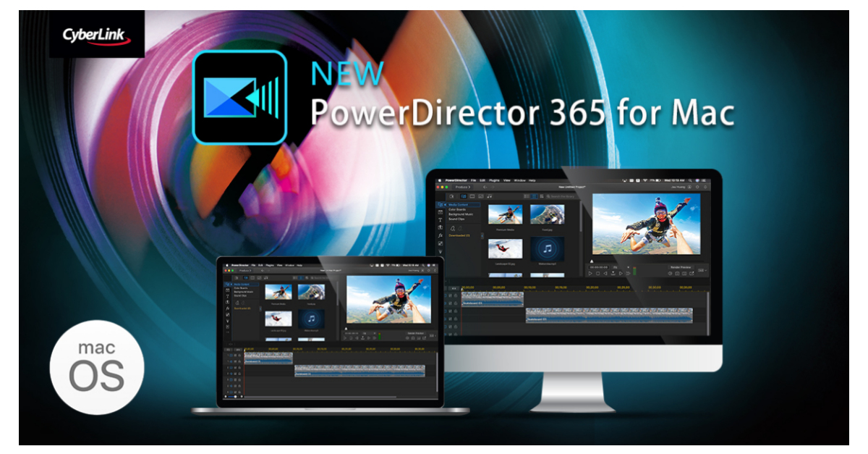Click Render Preview button on iMac screen
Image resolution: width=868 pixels, height=454 pixels.
pos(680,267)
